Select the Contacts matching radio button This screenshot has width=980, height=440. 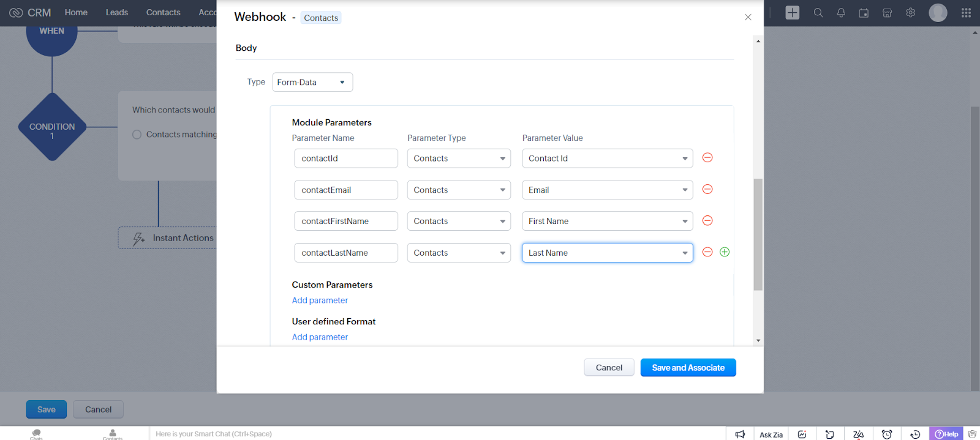[x=137, y=135]
